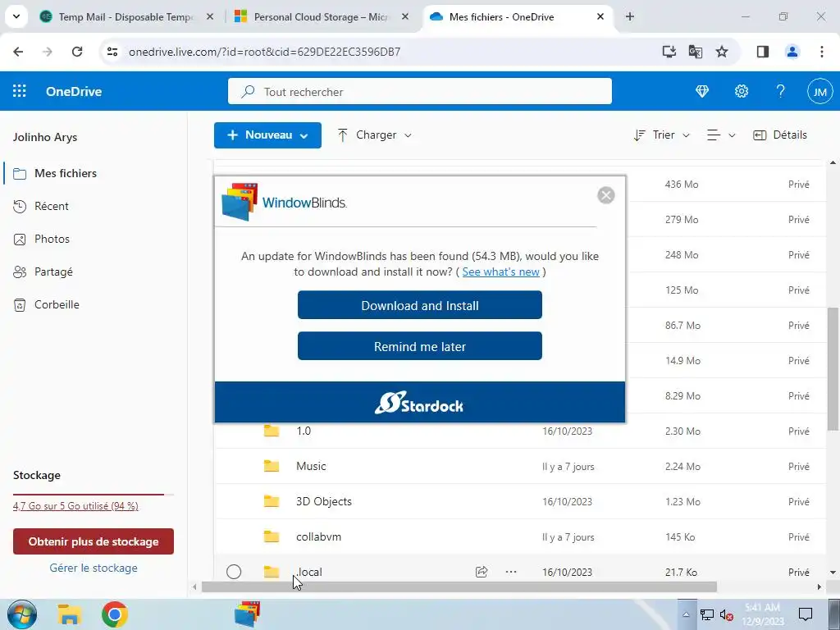Viewport: 840px width, 630px height.
Task: Close the Mes fichiers OneDrive tab
Action: tap(600, 16)
